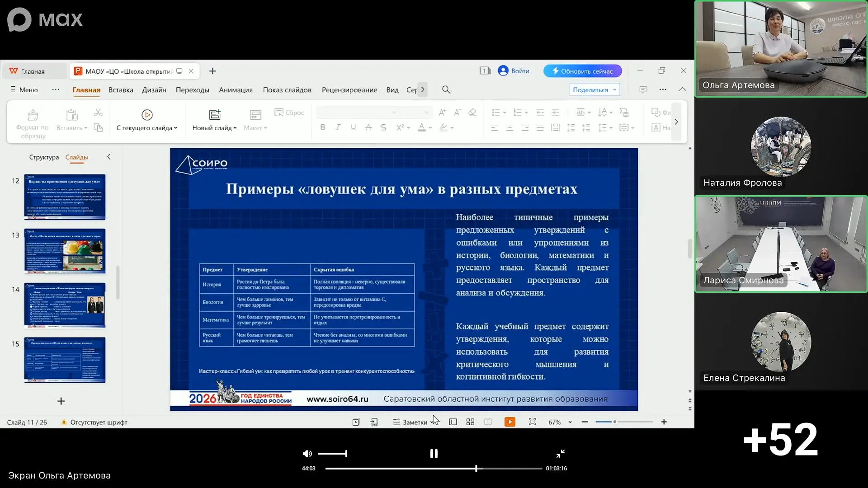Select slide 12 thumbnail
Screen dimensions: 868x488
(65, 197)
